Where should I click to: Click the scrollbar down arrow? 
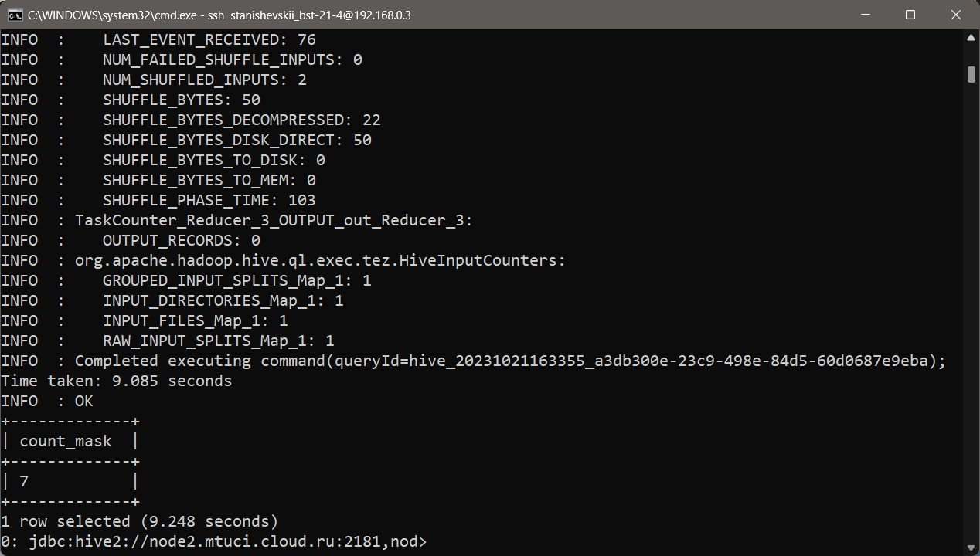[x=971, y=548]
